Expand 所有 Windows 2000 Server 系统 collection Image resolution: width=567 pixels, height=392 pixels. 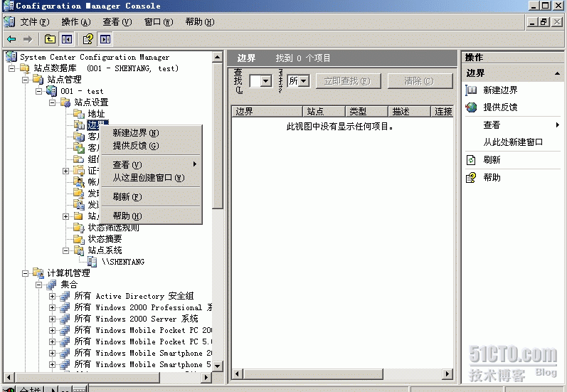point(53,319)
